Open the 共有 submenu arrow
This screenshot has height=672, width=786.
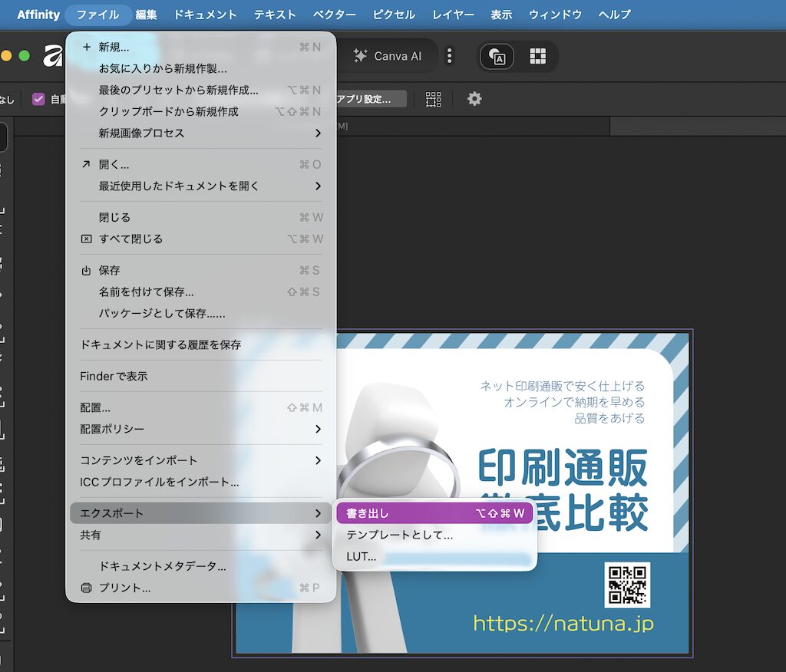pos(319,535)
